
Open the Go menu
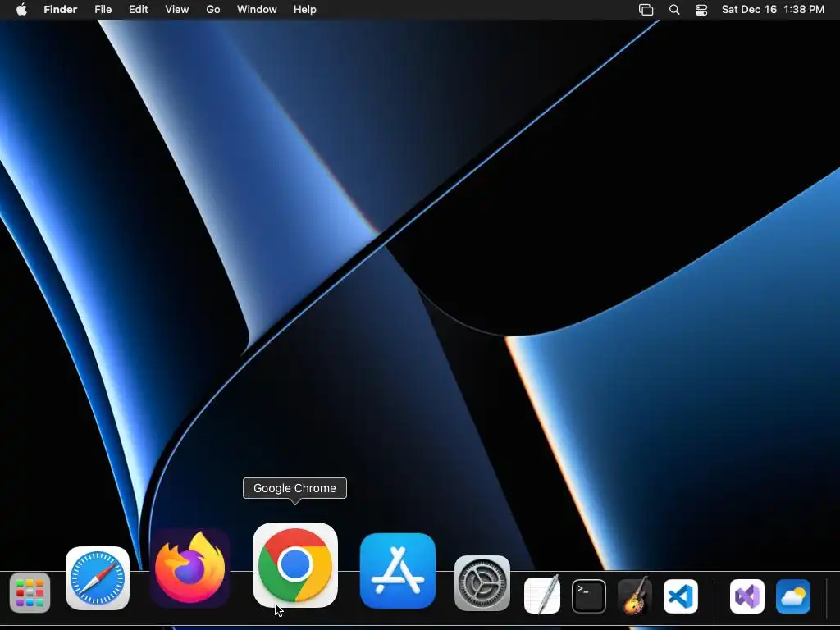213,10
